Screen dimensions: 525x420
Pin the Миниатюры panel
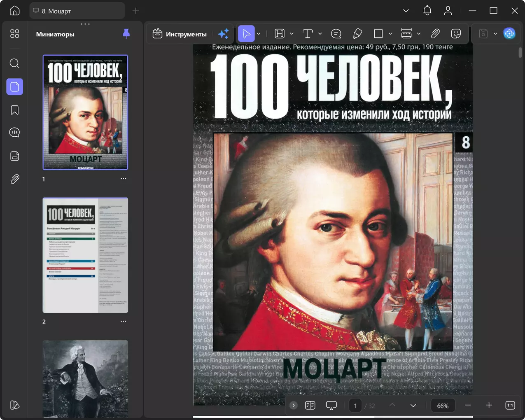pos(126,34)
